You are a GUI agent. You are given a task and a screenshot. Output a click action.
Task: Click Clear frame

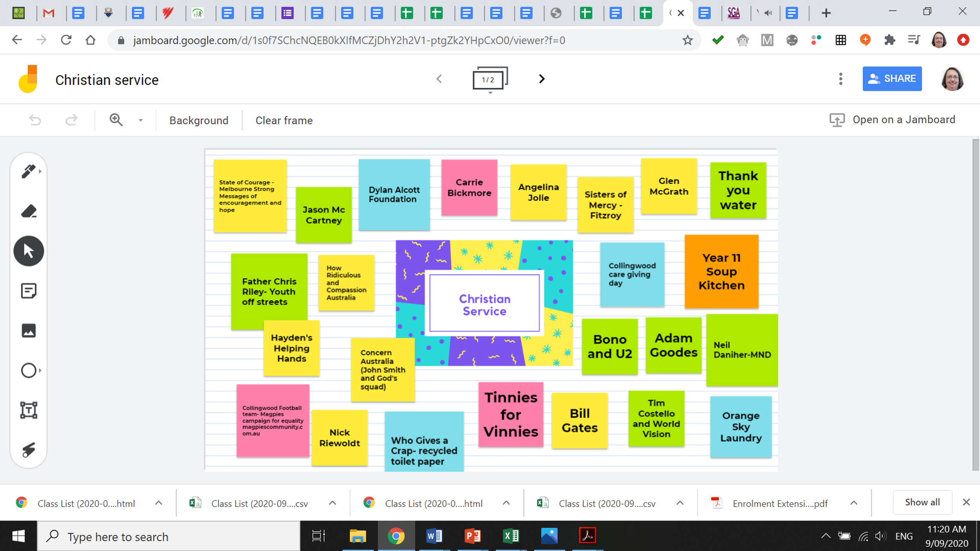click(284, 120)
